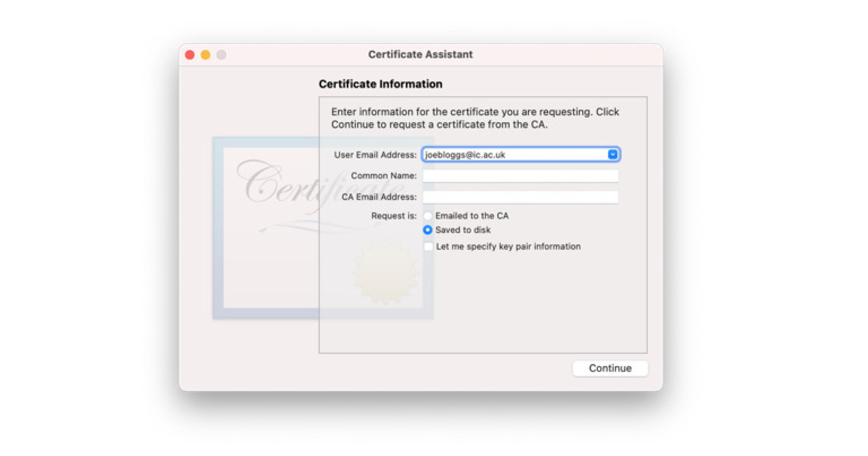Viewport: 868px width, 456px height.
Task: Click the Certificate Information heading
Action: pos(380,84)
